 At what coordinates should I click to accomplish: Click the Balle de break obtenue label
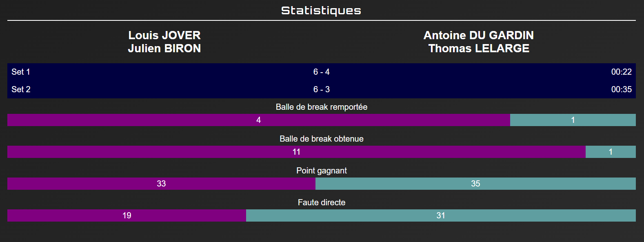(321, 139)
